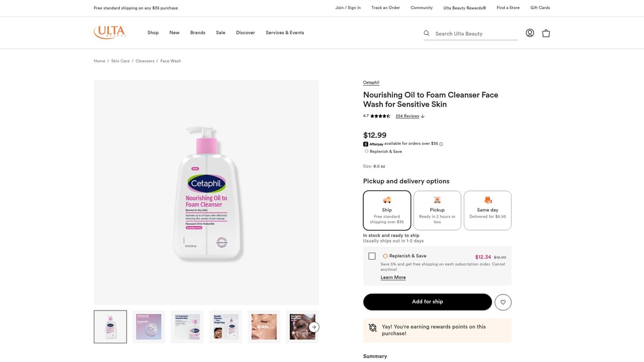The height and width of the screenshot is (362, 644).
Task: Click Afterpay info icon
Action: point(441,144)
